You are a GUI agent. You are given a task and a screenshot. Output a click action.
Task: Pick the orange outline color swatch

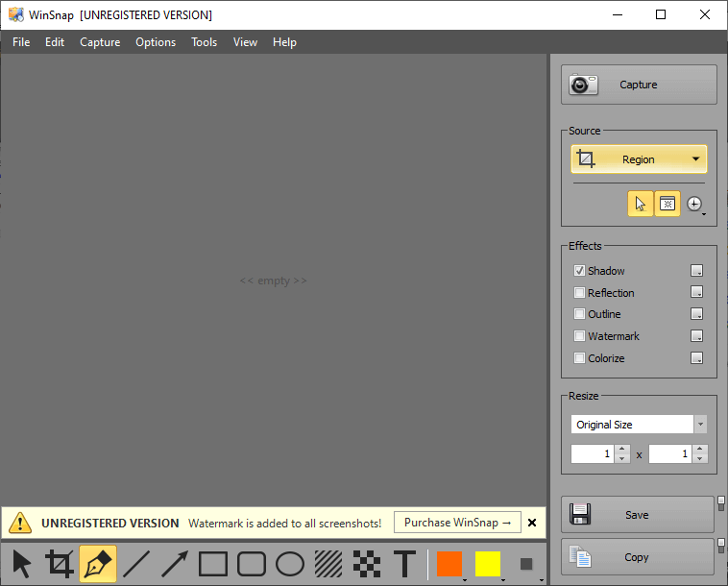click(449, 564)
